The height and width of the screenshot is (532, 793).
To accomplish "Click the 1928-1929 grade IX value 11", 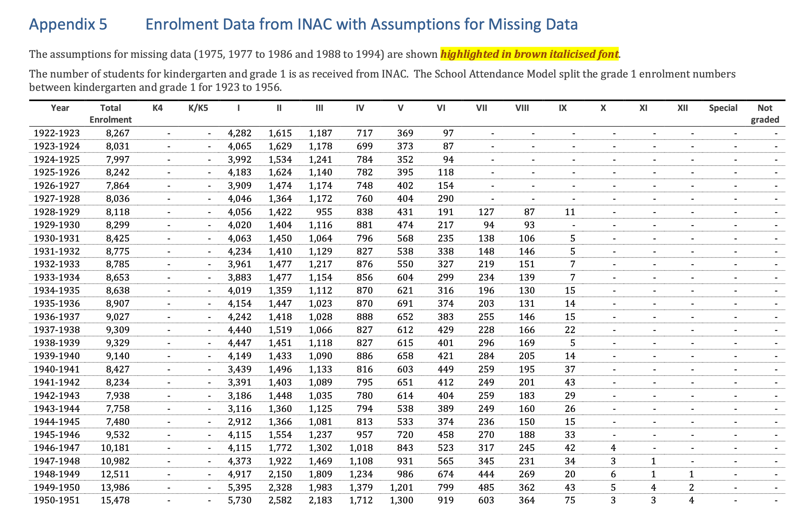I will 570,212.
